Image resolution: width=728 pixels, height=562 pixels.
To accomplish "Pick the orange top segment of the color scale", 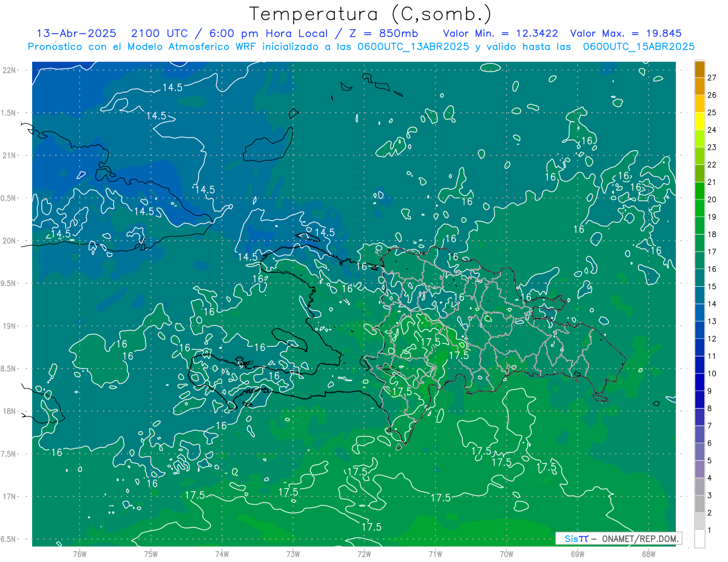I will coord(699,69).
